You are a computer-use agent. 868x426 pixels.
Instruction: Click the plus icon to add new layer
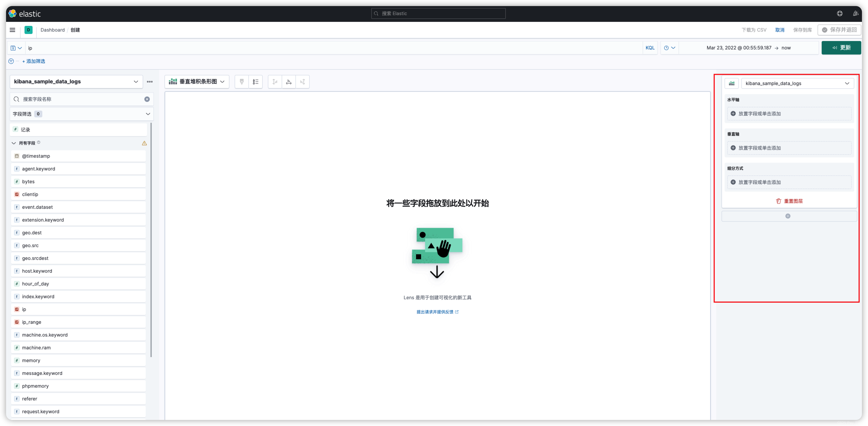[x=788, y=216]
